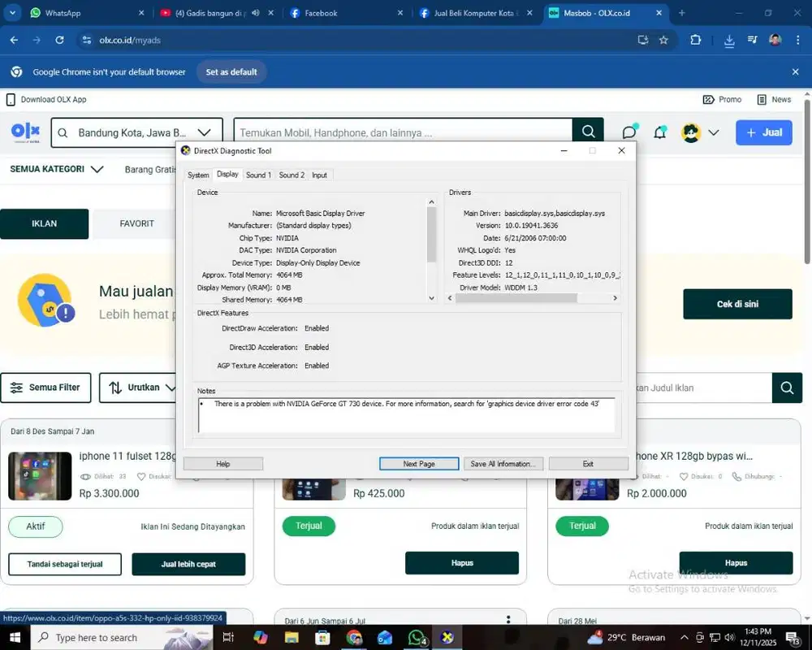This screenshot has height=650, width=812.
Task: Click the Promo tag icon
Action: [709, 99]
